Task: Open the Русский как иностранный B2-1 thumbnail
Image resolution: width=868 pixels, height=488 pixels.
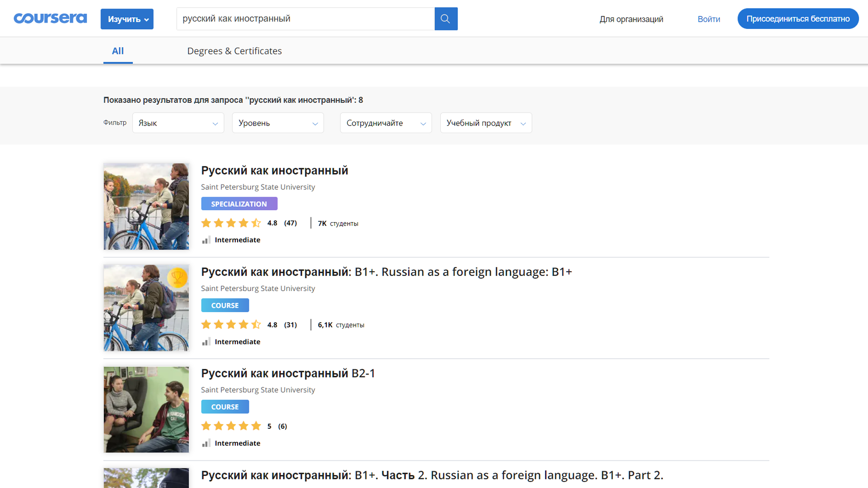Action: [146, 409]
